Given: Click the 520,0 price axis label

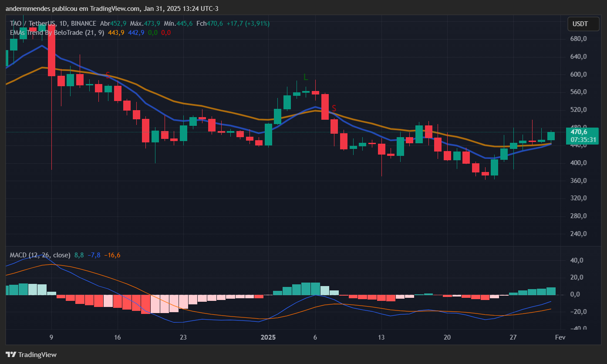Looking at the screenshot, I should pyautogui.click(x=579, y=110).
